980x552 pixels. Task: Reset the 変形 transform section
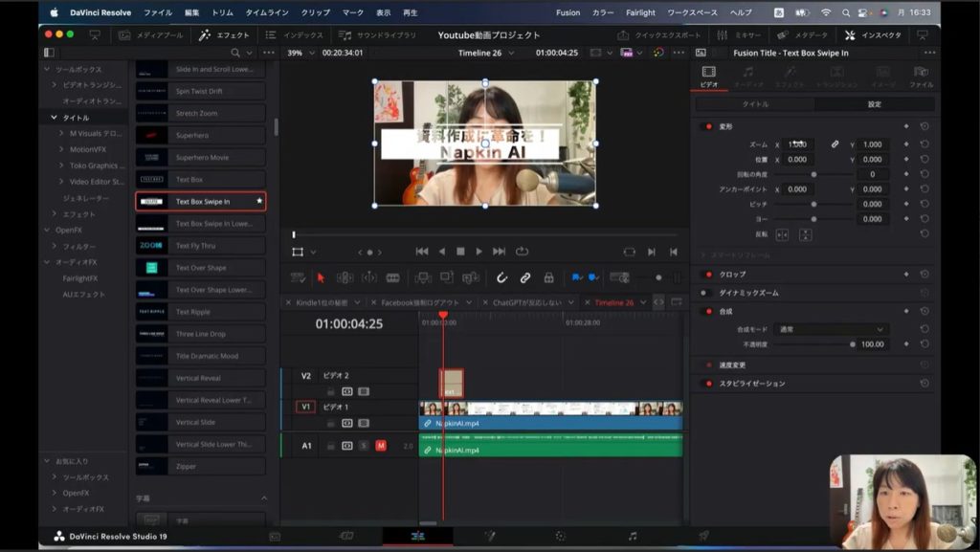(924, 126)
